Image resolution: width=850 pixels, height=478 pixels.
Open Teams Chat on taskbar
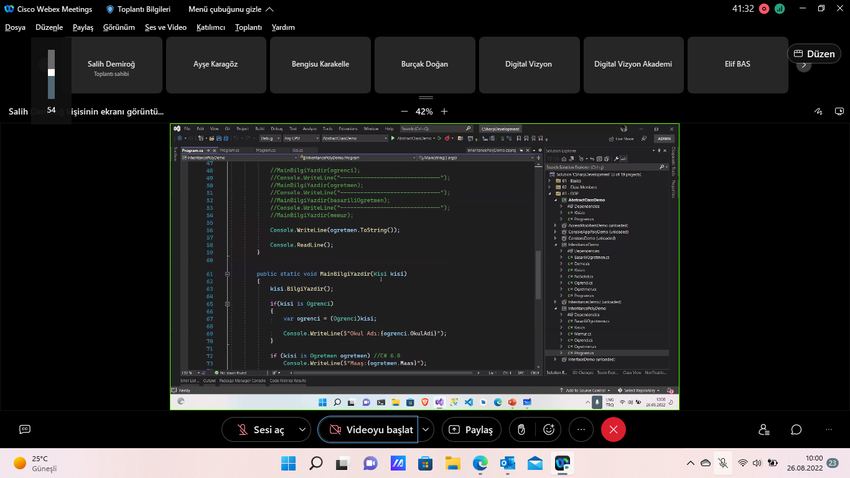tap(370, 463)
